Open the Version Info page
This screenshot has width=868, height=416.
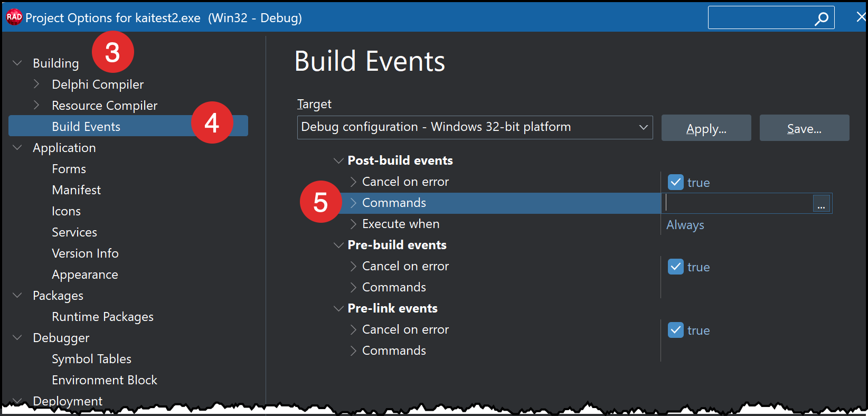click(86, 253)
